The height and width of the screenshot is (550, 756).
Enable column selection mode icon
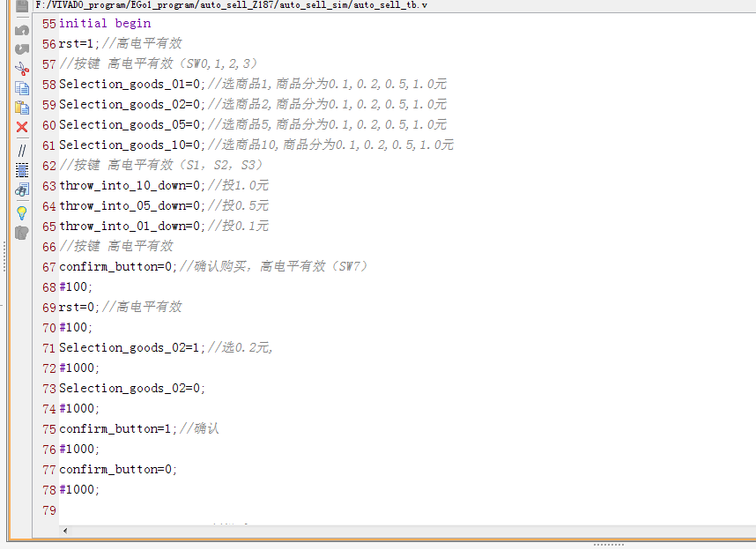21,170
